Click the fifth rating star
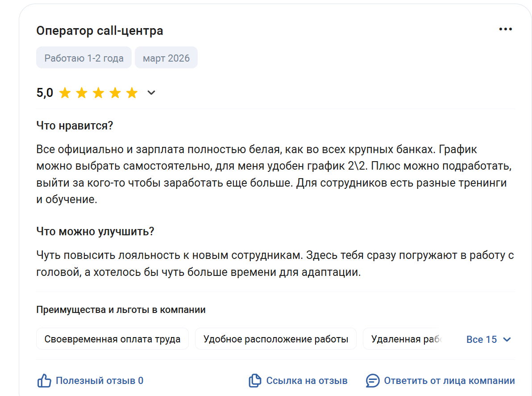 pos(132,93)
